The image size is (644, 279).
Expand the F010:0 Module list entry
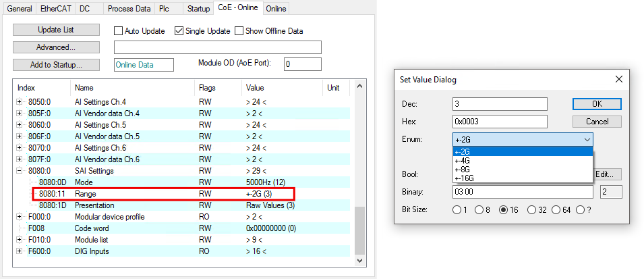click(20, 240)
